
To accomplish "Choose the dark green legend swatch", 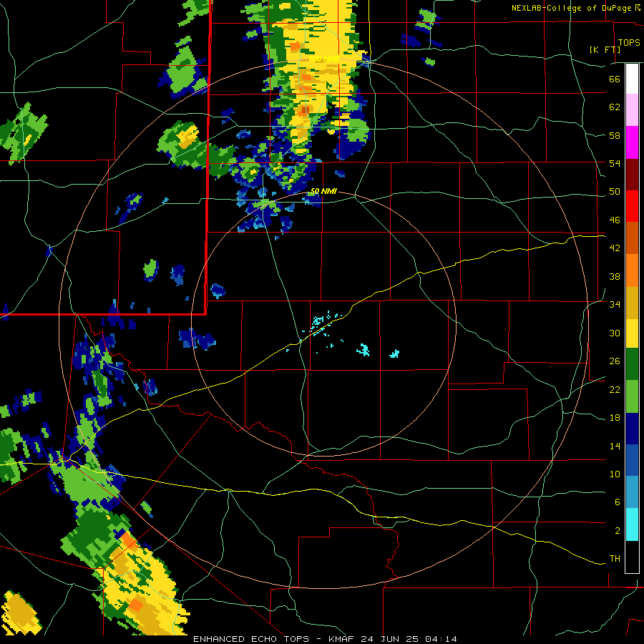I will pos(632,364).
